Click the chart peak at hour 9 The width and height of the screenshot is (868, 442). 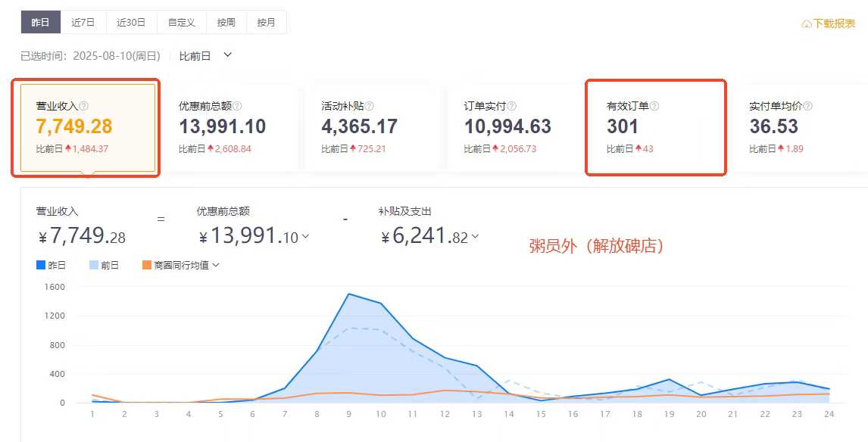coord(348,294)
